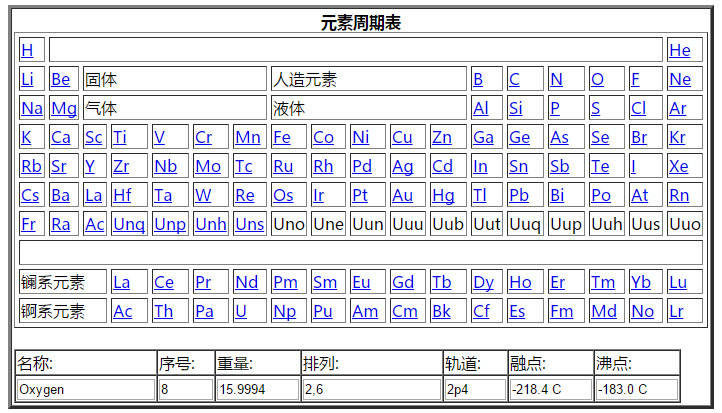Select the O oxygen link
The image size is (722, 413).
pyautogui.click(x=597, y=79)
